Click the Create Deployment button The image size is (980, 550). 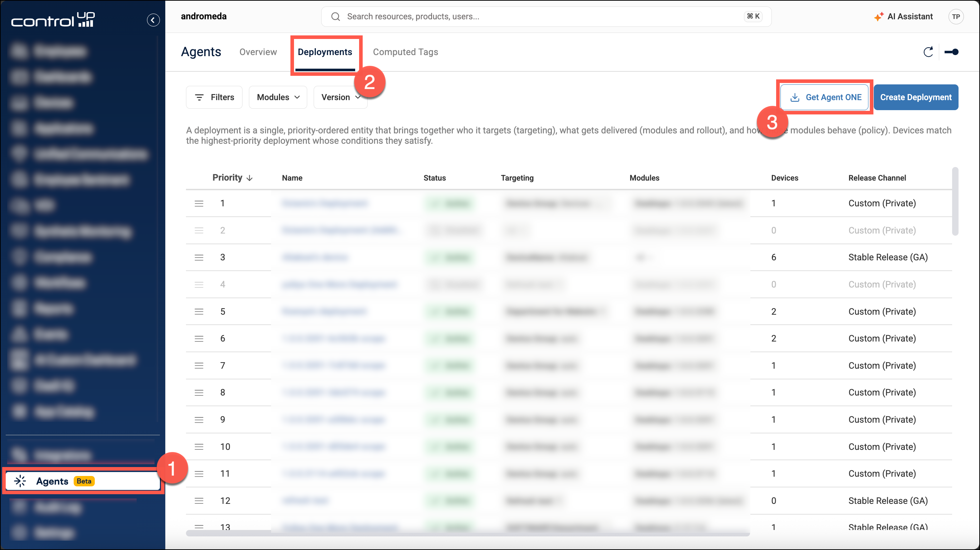pos(916,97)
